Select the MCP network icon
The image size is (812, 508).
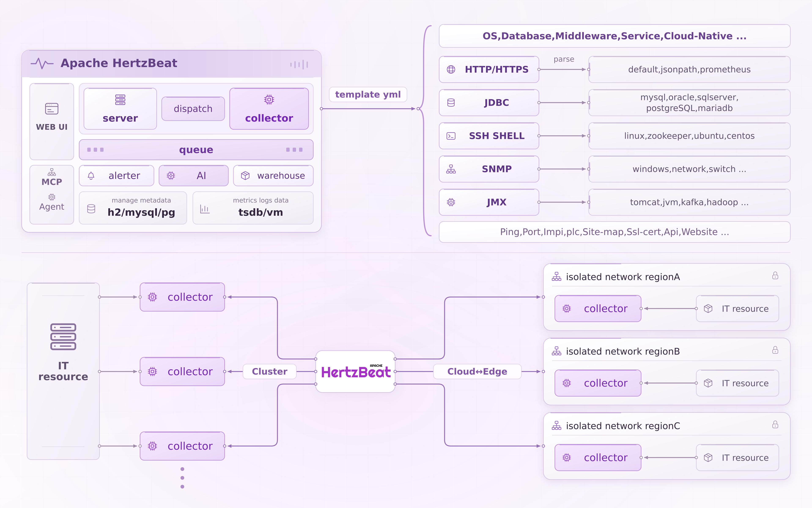coord(52,172)
